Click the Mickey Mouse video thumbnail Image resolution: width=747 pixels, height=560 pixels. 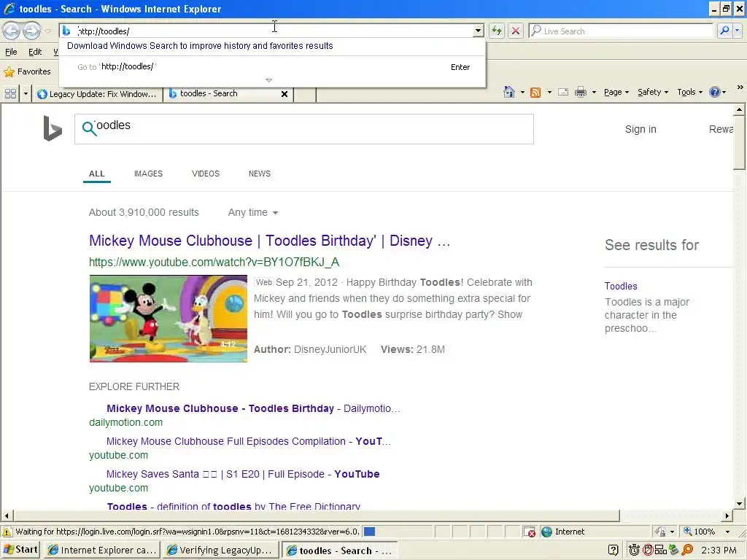point(169,319)
